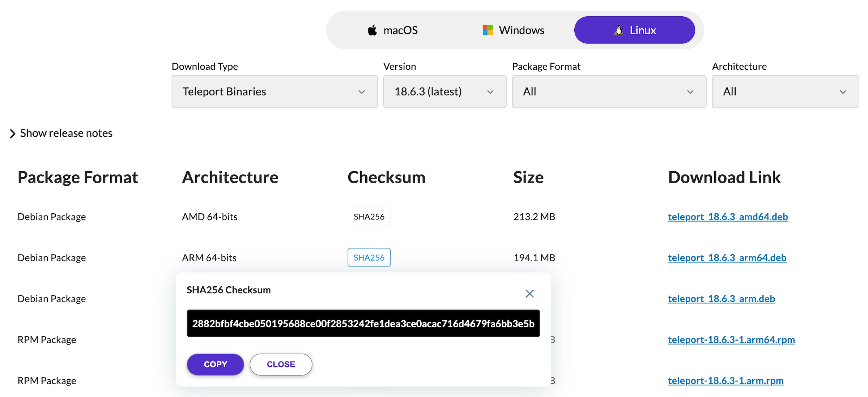868x397 pixels.
Task: Close the checksum popup with X icon
Action: point(529,294)
